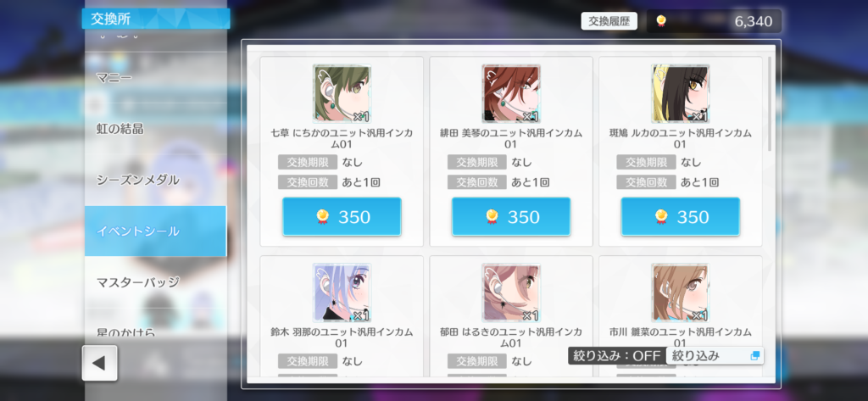Switch to the マニー category
Viewport: 868px width, 401px height.
[x=156, y=77]
